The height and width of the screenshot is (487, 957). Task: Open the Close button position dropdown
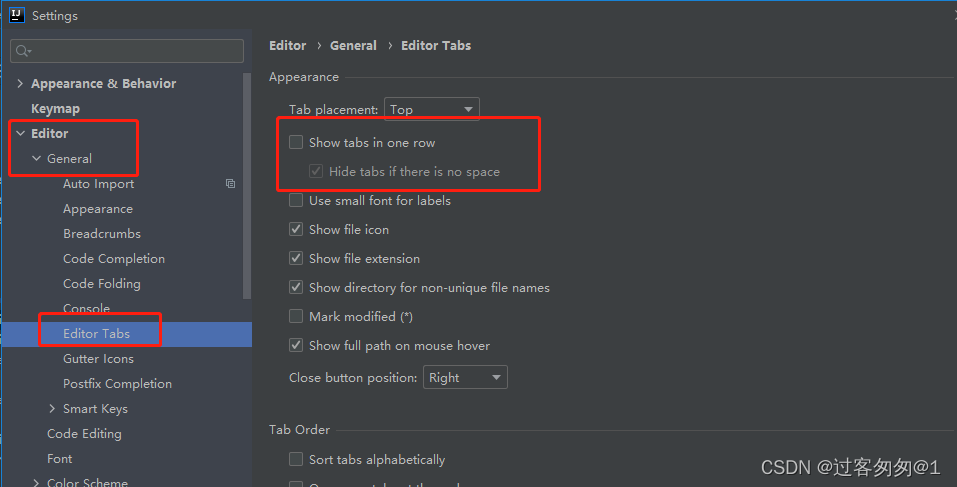[x=465, y=378]
